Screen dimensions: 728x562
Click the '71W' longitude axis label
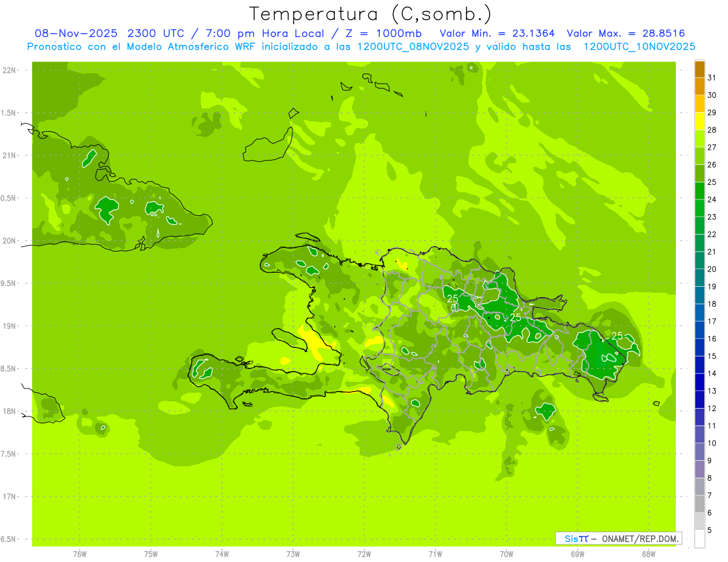435,554
